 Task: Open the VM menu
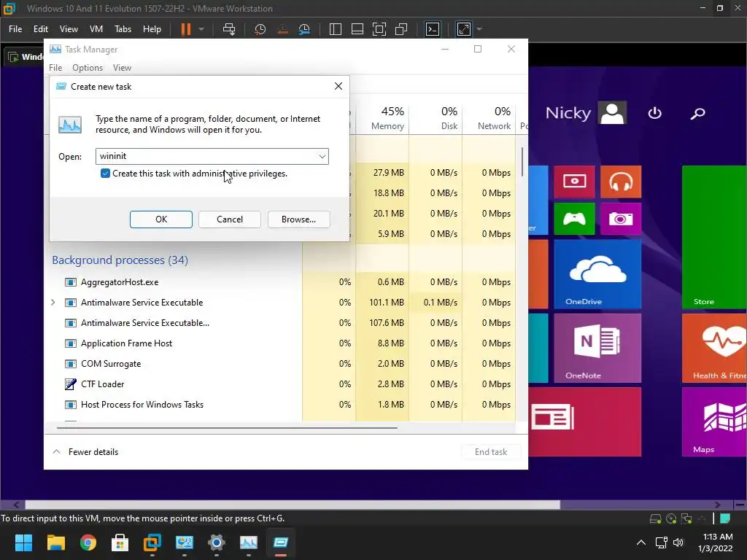coord(96,29)
